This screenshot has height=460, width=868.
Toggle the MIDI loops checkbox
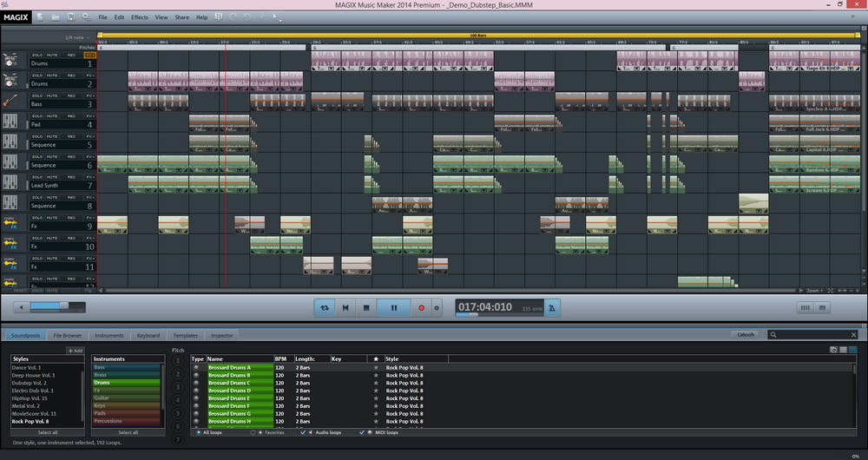[x=362, y=432]
